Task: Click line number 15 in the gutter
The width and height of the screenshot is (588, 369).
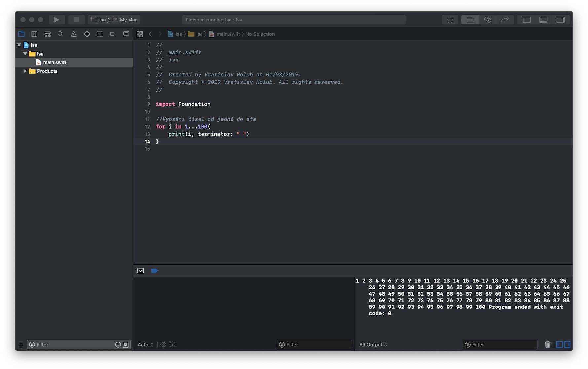Action: click(147, 149)
